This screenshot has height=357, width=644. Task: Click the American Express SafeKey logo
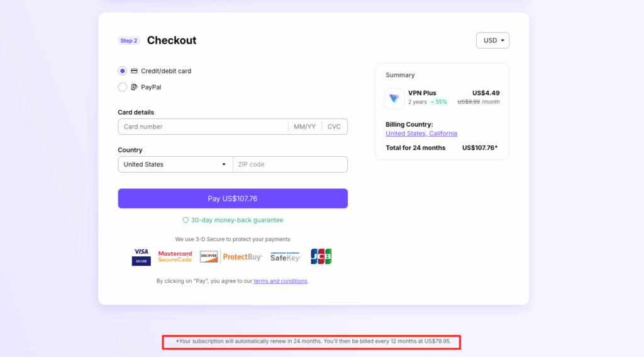pos(285,257)
